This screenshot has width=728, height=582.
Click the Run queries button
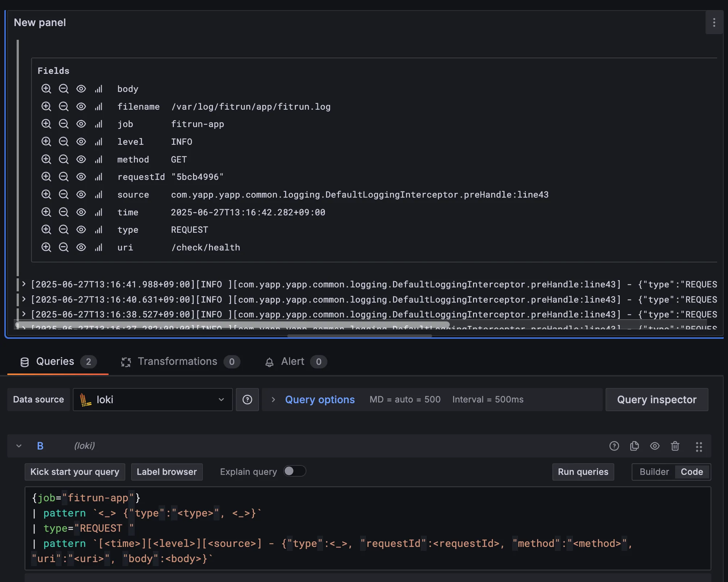583,472
